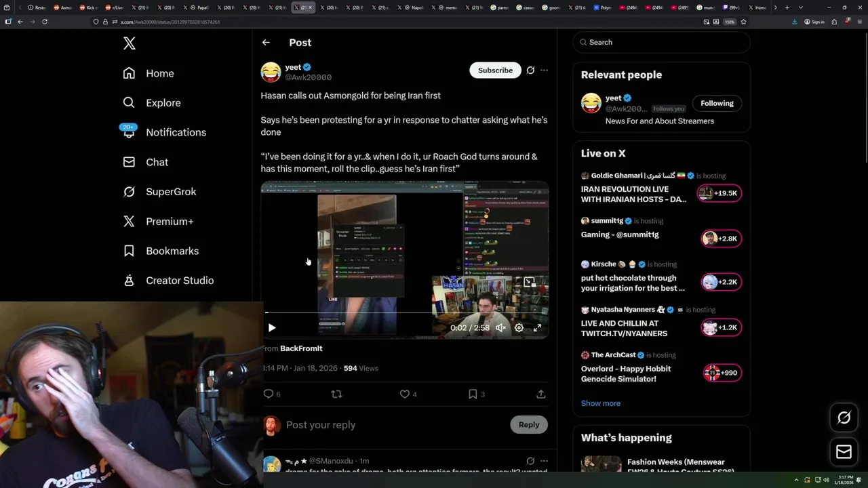Image resolution: width=868 pixels, height=488 pixels.
Task: Click the Search box
Action: pyautogui.click(x=661, y=42)
